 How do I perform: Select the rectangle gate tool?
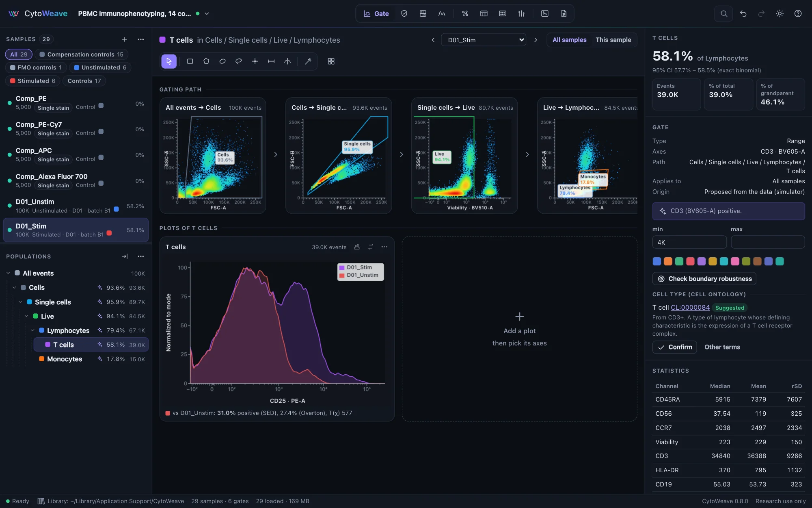pyautogui.click(x=190, y=61)
